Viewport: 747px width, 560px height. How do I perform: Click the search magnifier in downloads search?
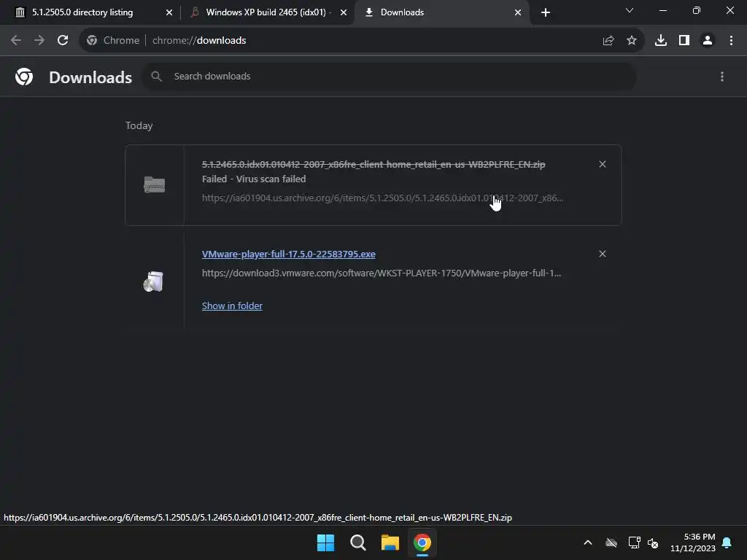tap(156, 76)
